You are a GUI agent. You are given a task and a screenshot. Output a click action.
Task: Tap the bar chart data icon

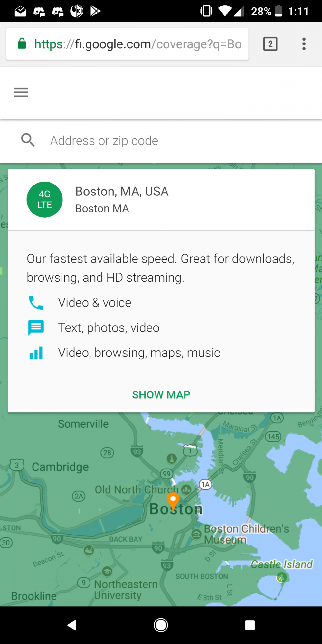click(36, 353)
